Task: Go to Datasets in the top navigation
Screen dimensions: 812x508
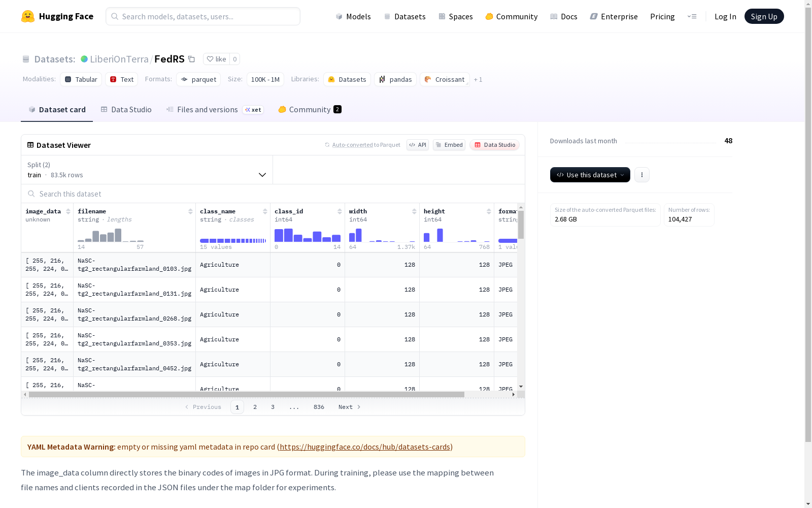Action: (x=404, y=16)
